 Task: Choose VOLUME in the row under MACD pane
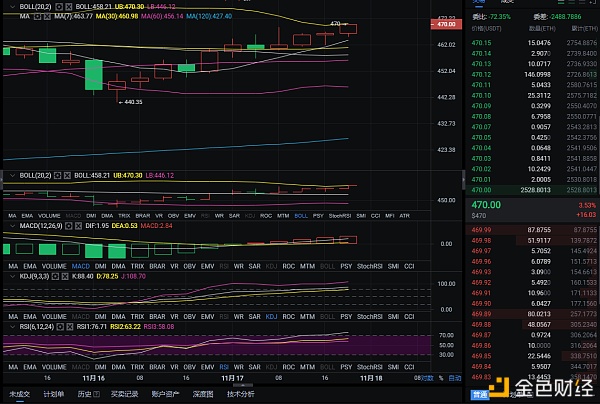pyautogui.click(x=54, y=266)
